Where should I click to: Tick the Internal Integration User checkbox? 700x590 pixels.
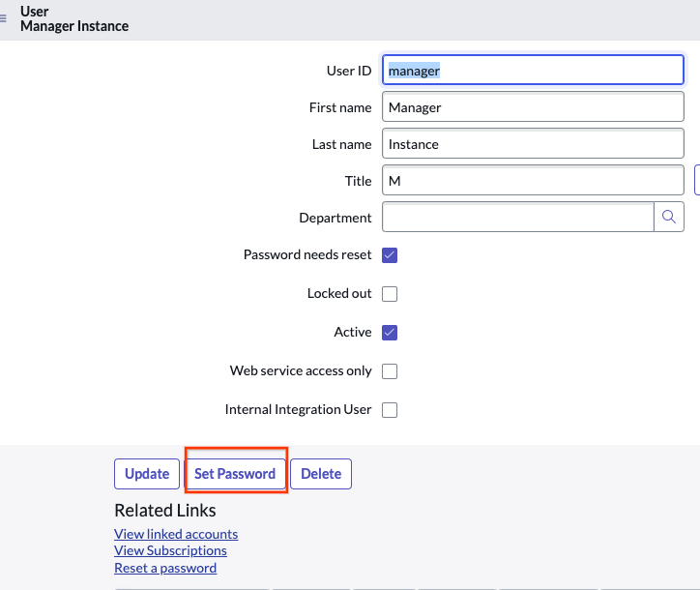390,410
